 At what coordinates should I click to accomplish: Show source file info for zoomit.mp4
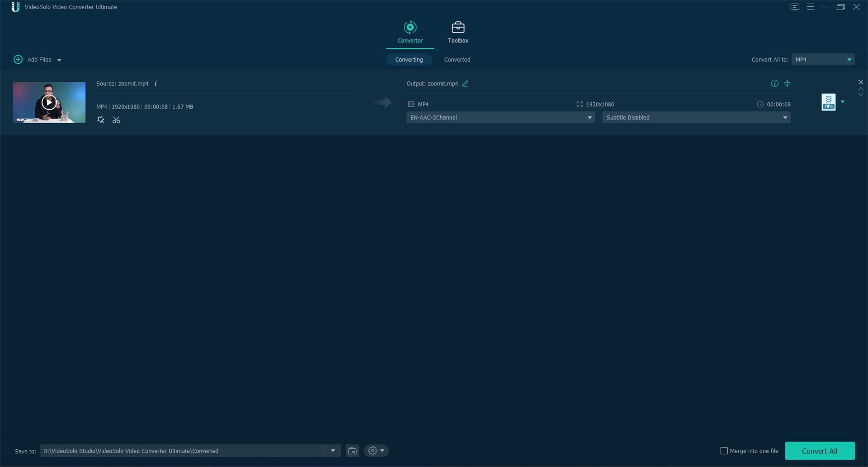156,84
